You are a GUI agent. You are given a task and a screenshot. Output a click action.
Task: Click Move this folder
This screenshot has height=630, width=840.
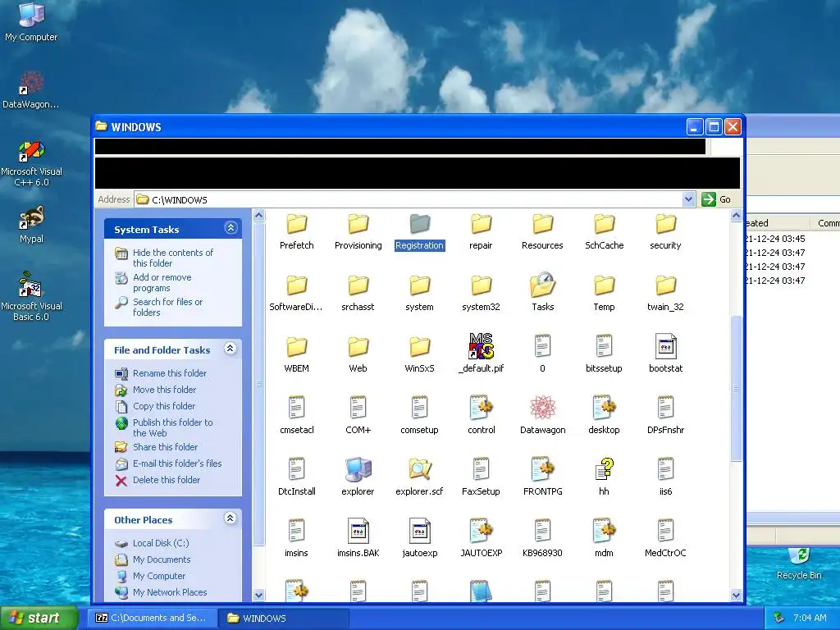(164, 390)
